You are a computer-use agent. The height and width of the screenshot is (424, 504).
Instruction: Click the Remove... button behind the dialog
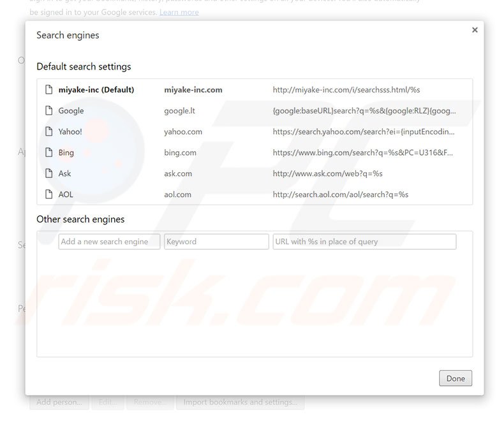coord(150,402)
